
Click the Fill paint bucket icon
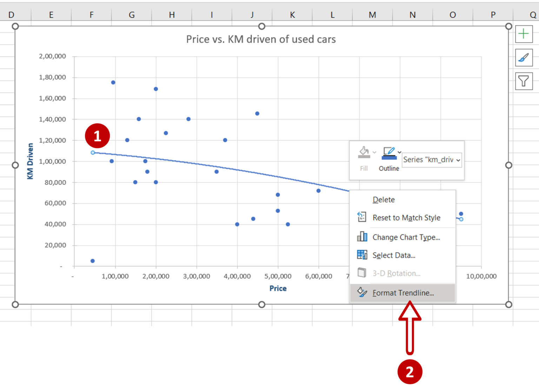[364, 151]
